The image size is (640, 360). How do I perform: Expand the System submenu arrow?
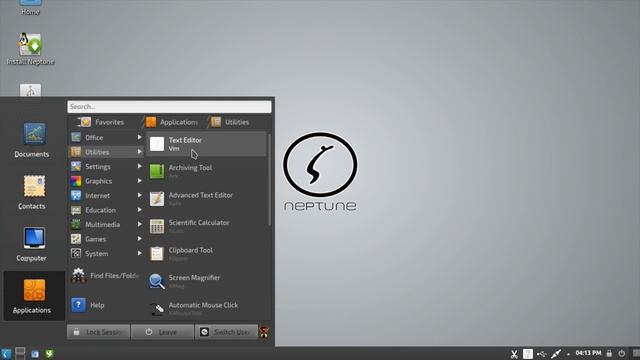[140, 253]
